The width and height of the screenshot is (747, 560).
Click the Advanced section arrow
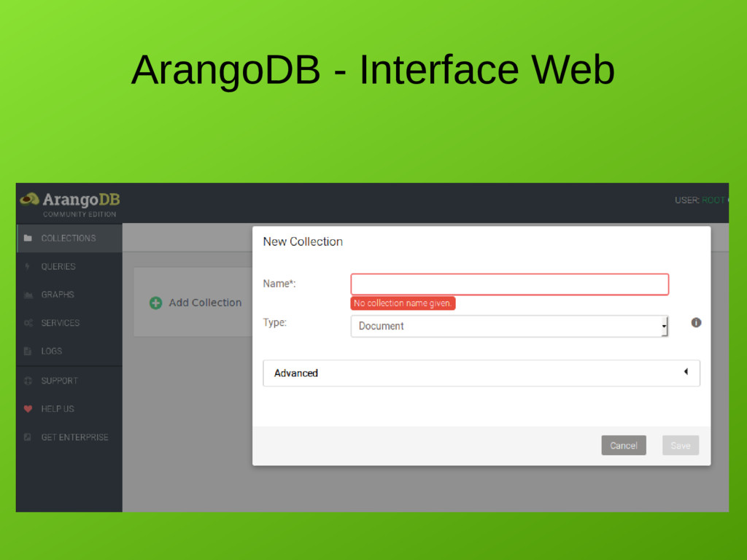[x=686, y=372]
